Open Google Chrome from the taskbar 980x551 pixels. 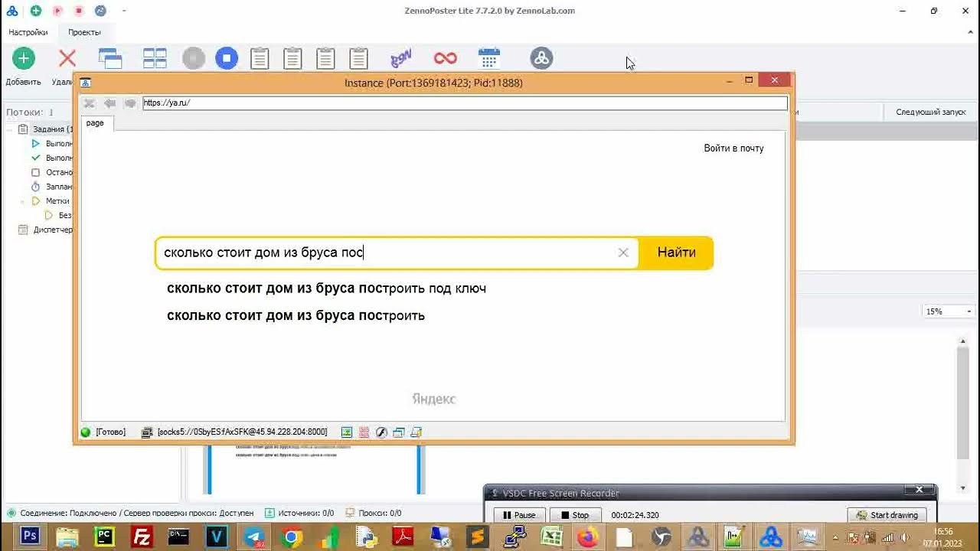coord(290,537)
